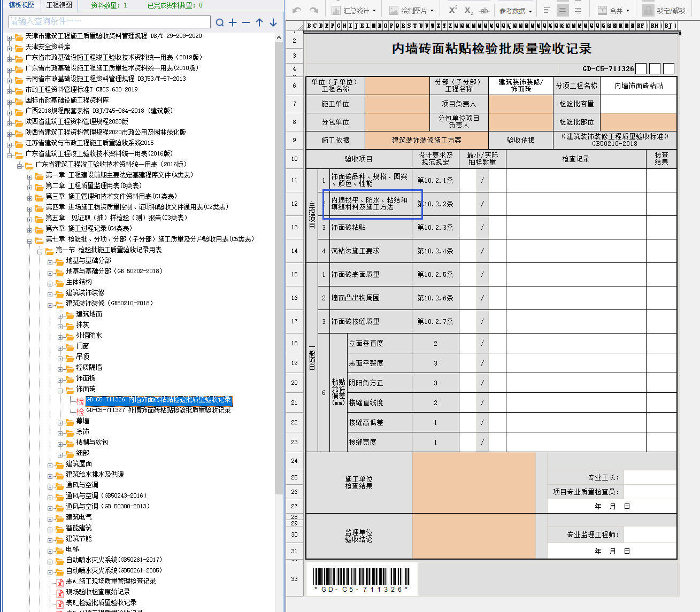Click the 立面垂直度 cell

click(380, 343)
